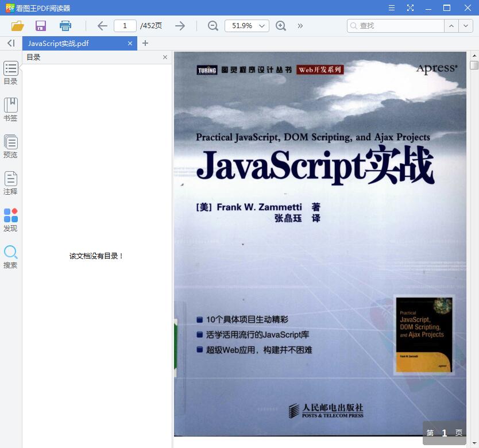
Task: Click the 该文档没有目录 message text
Action: pyautogui.click(x=96, y=256)
